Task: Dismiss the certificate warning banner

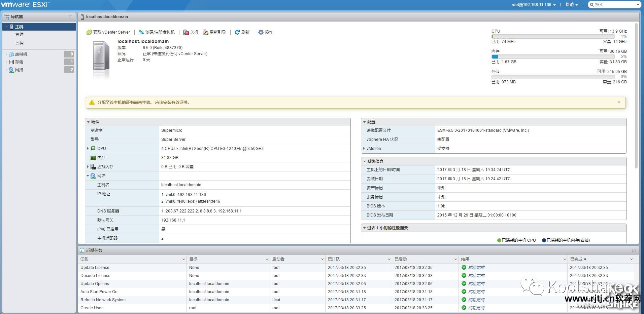Action: [619, 102]
